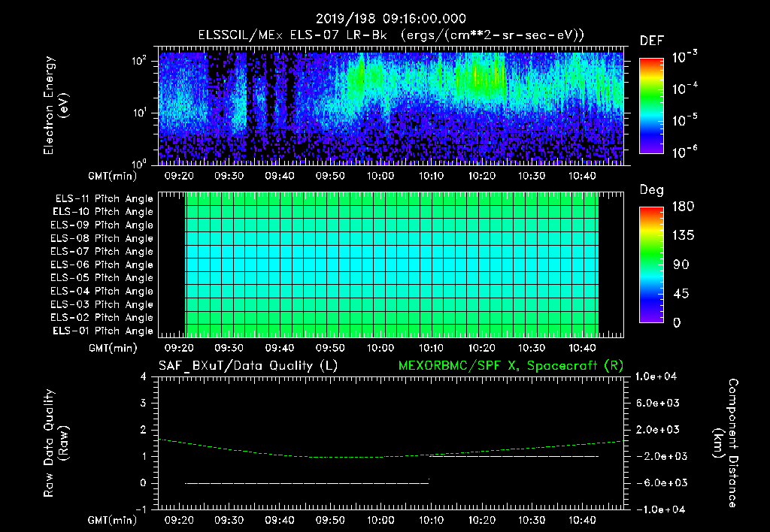Screen dimensions: 770x532
Task: Click the 1.0e+04 right axis value
Action: click(x=656, y=377)
